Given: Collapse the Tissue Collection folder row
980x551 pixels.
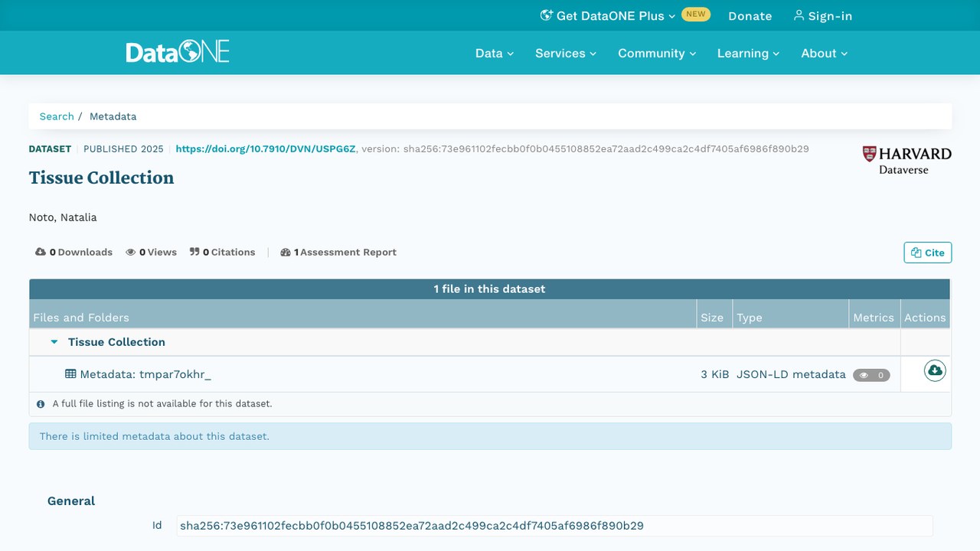Looking at the screenshot, I should 54,342.
